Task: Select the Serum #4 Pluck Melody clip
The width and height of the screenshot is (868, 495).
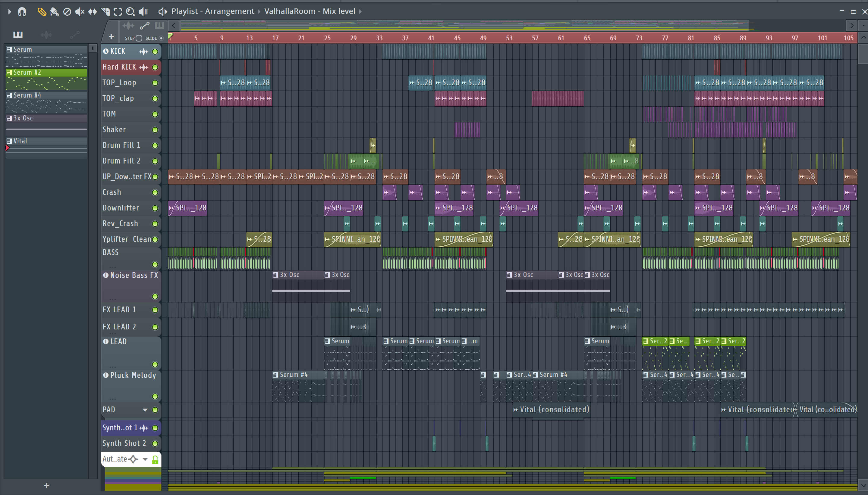Action: click(x=298, y=387)
